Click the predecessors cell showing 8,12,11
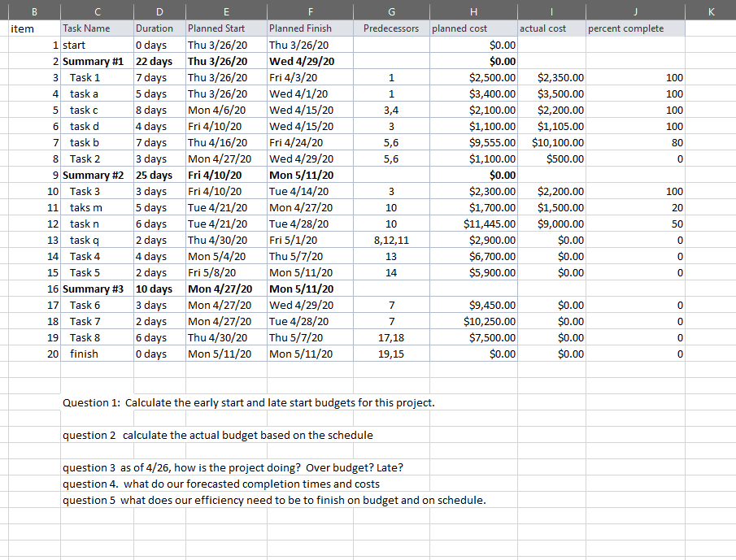Viewport: 736px width, 560px height. click(391, 240)
